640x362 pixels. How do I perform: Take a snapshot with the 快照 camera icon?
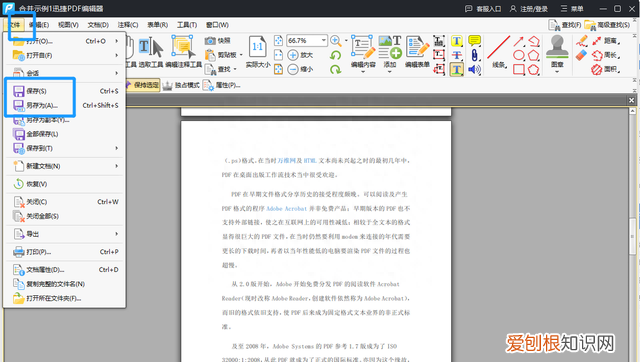pyautogui.click(x=218, y=40)
